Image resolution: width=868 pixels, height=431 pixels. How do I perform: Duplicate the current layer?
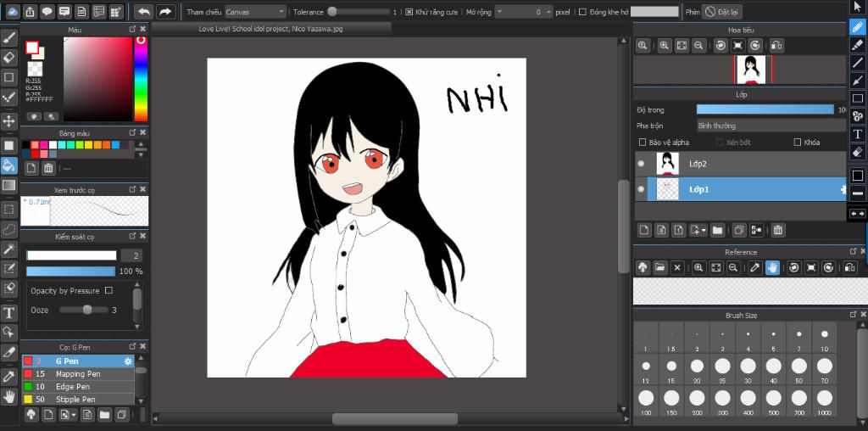(739, 230)
